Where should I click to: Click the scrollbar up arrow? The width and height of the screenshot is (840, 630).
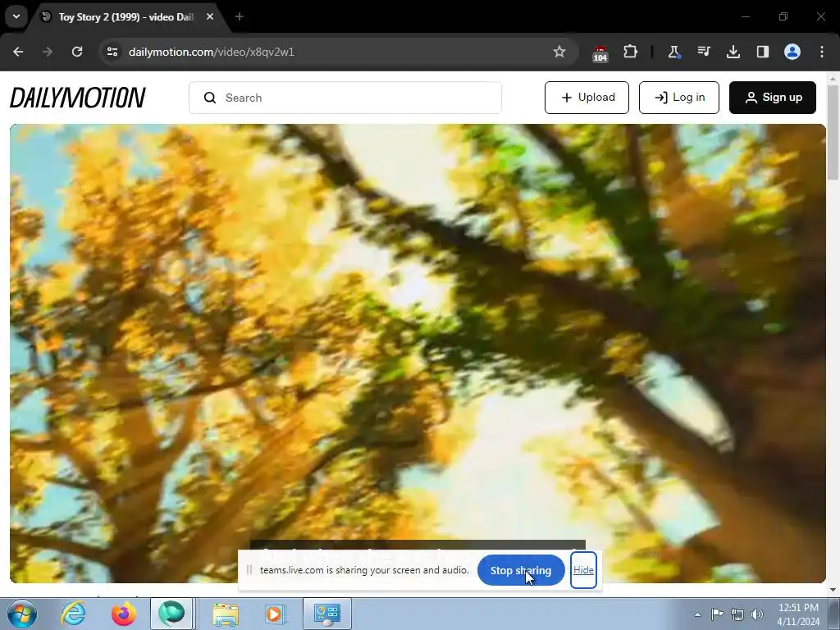833,78
